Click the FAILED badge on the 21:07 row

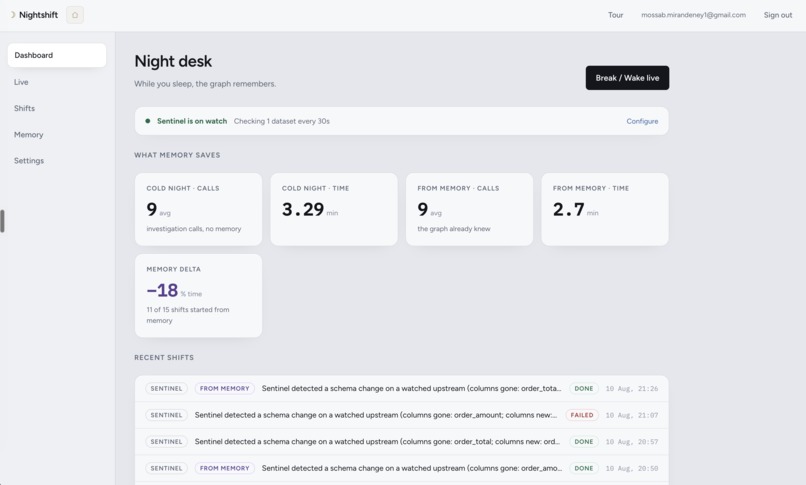582,415
